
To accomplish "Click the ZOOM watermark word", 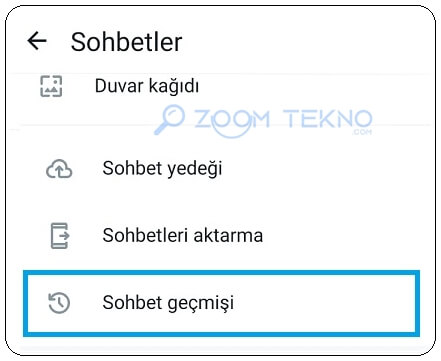I will (x=232, y=120).
